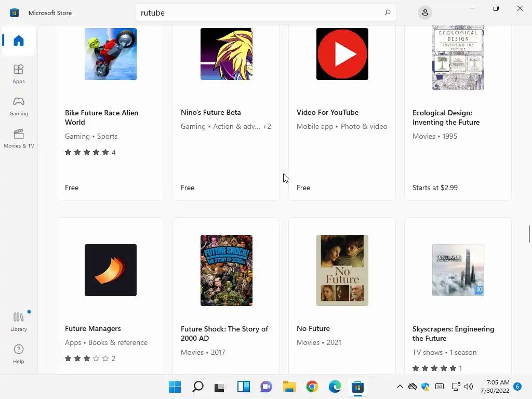The image size is (532, 399).
Task: Click the Microsoft Store taskbar icon
Action: (x=357, y=387)
